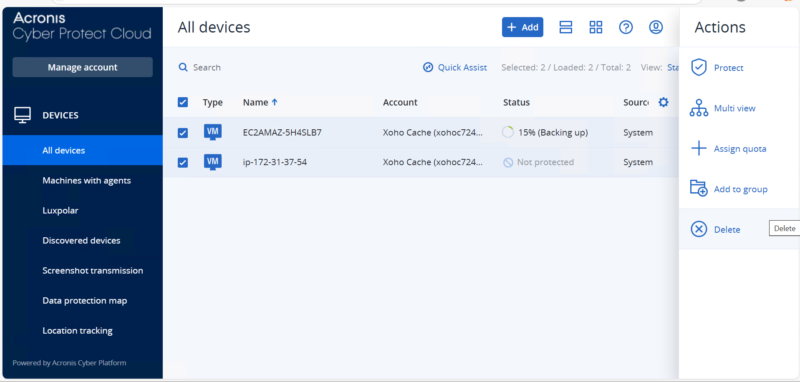
Task: Click the Account column header
Action: pyautogui.click(x=400, y=102)
